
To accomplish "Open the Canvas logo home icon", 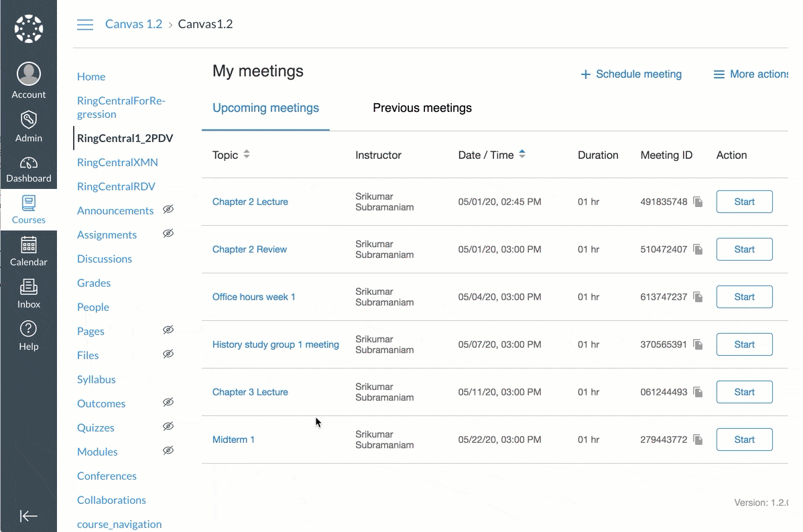I will tap(28, 28).
